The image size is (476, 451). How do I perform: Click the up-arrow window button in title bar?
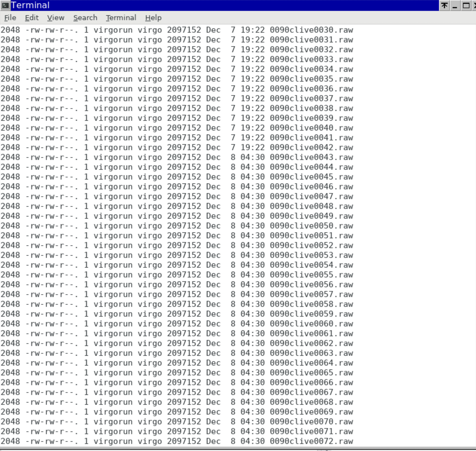[444, 5]
